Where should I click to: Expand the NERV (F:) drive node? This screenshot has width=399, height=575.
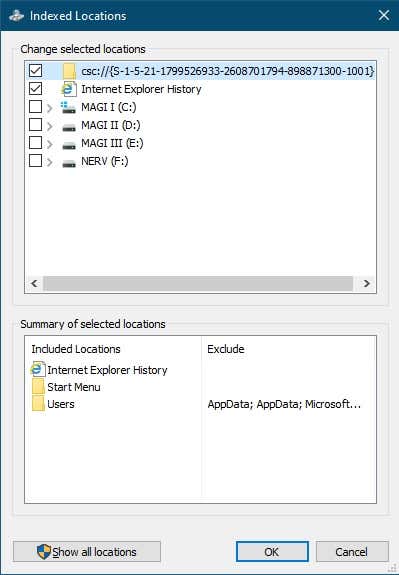pyautogui.click(x=50, y=162)
